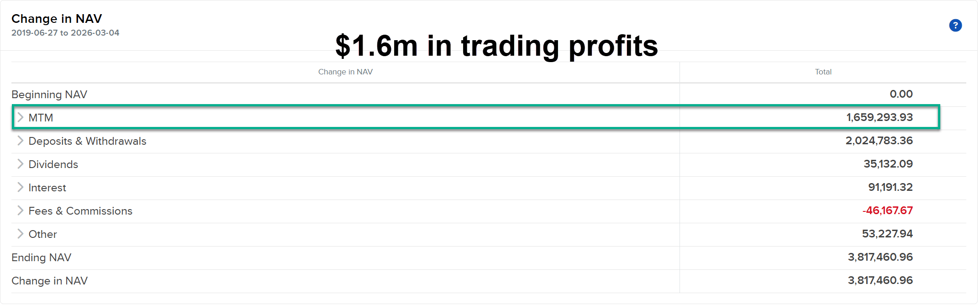Expand the Interest row chevron
The width and height of the screenshot is (980, 305).
[x=20, y=187]
